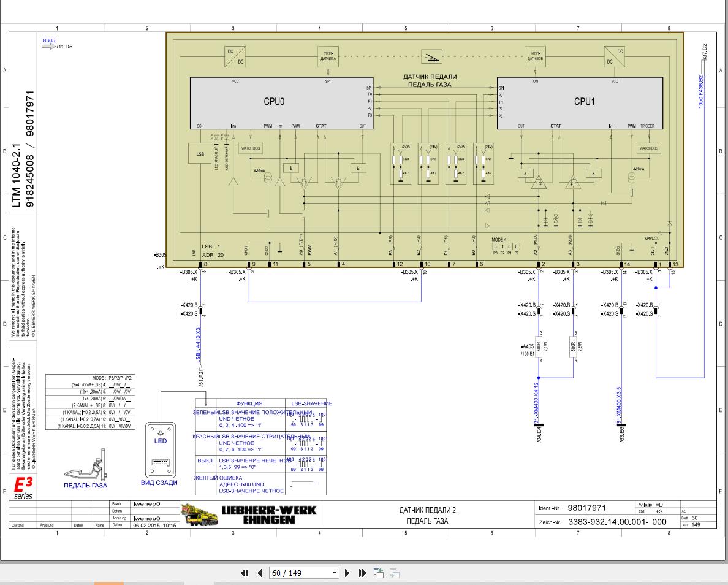The image size is (728, 585).
Task: Click the ПЕДАЛЬ ГАЗА caption under pedal drawing
Action: [85, 486]
